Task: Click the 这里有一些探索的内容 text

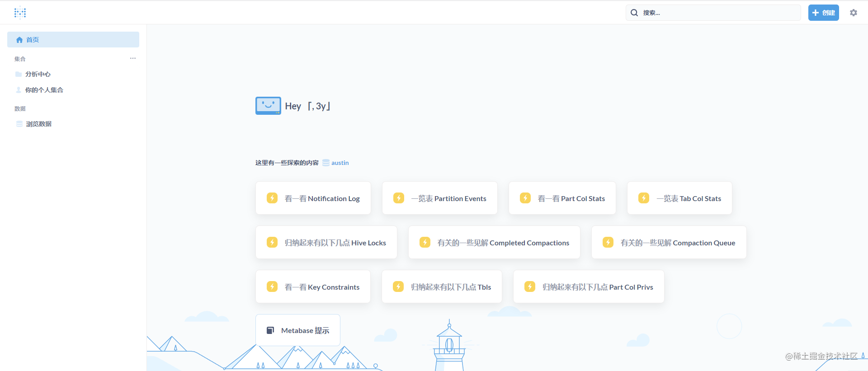Action: (287, 163)
